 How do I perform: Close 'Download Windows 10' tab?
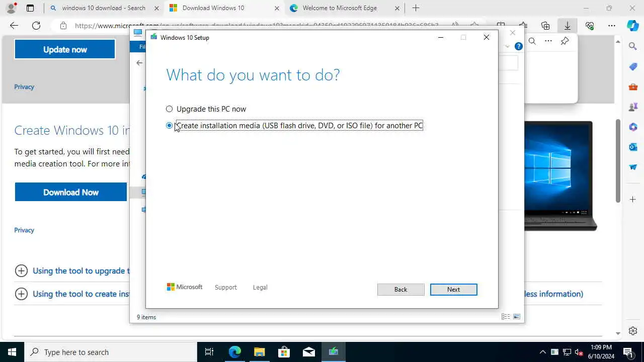click(x=277, y=8)
